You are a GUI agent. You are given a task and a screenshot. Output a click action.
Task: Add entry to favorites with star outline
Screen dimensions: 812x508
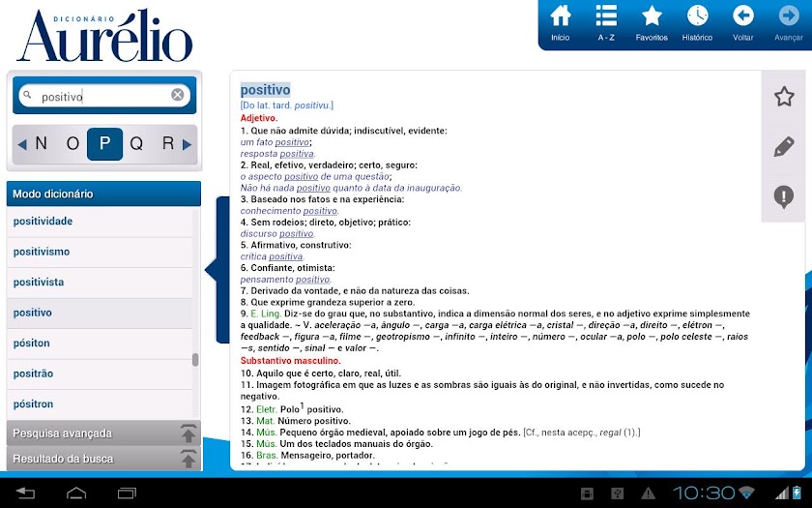(784, 97)
